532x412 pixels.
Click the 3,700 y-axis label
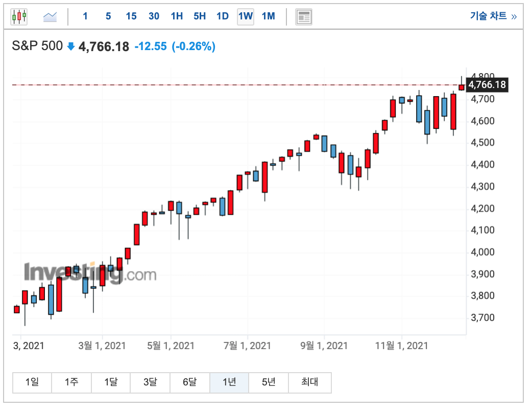pyautogui.click(x=482, y=318)
